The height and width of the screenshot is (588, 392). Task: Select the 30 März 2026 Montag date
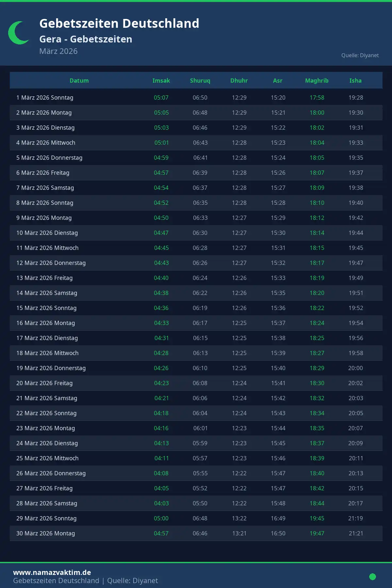click(x=45, y=533)
